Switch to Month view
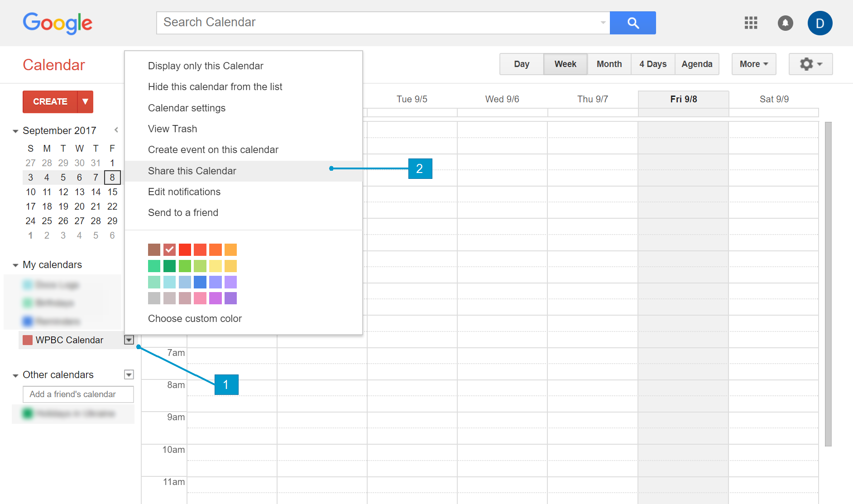The width and height of the screenshot is (853, 504). (x=609, y=64)
